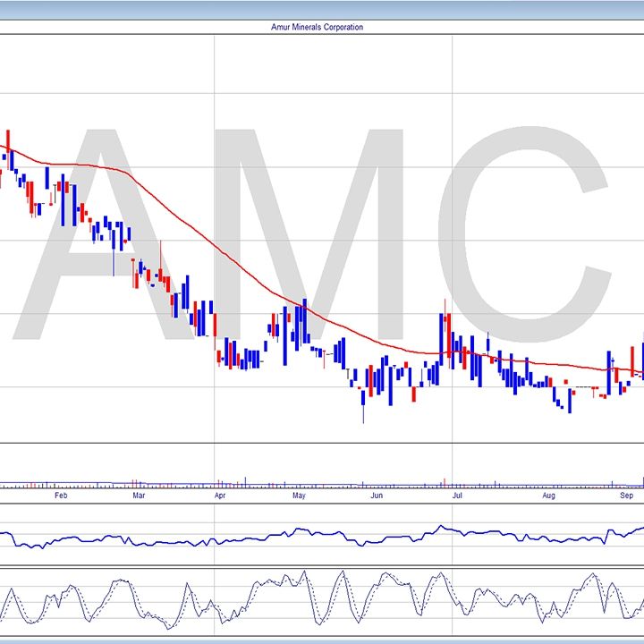Click the tall blue candle in early May
The height and width of the screenshot is (644, 644).
(x=305, y=320)
